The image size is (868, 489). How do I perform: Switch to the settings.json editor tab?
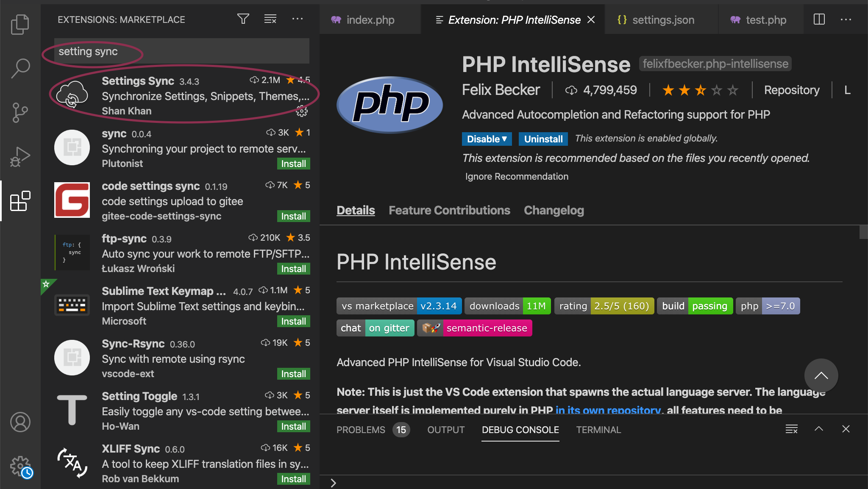pyautogui.click(x=662, y=20)
